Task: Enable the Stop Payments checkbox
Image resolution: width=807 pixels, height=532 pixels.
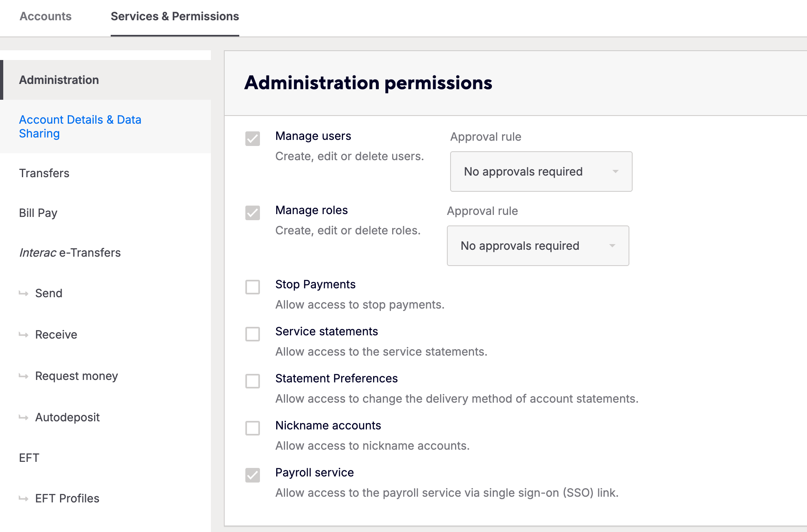Action: click(253, 287)
